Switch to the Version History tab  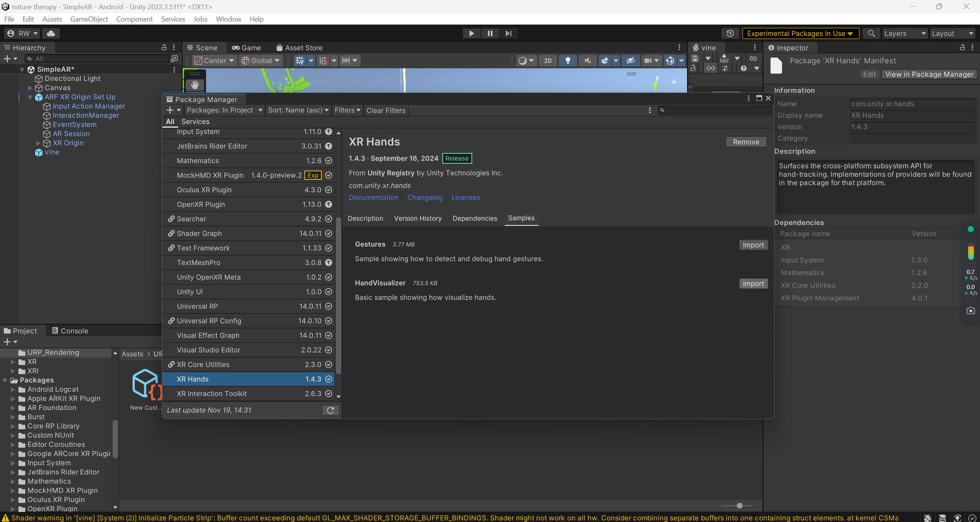tap(417, 218)
